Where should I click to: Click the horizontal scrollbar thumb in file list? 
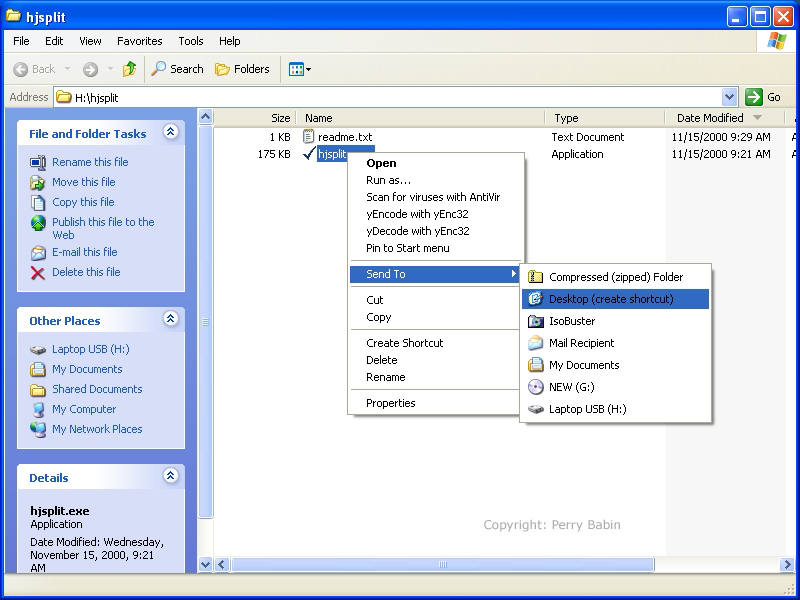pos(443,565)
